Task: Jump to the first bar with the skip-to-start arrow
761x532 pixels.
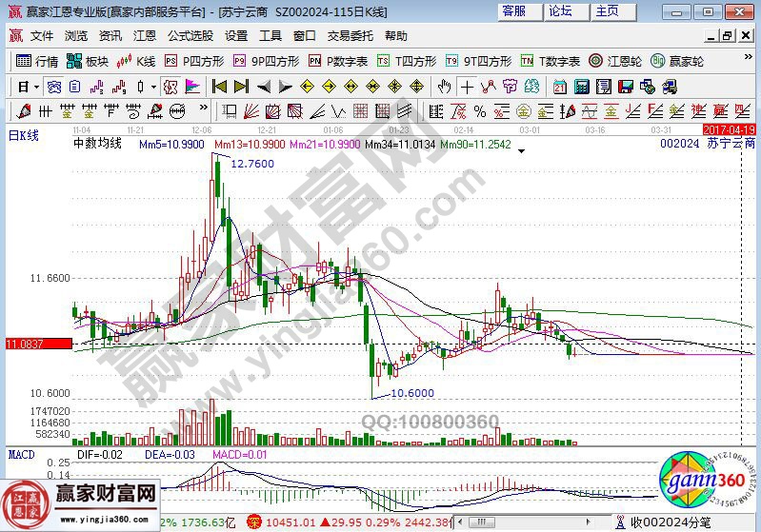Action: 219,86
